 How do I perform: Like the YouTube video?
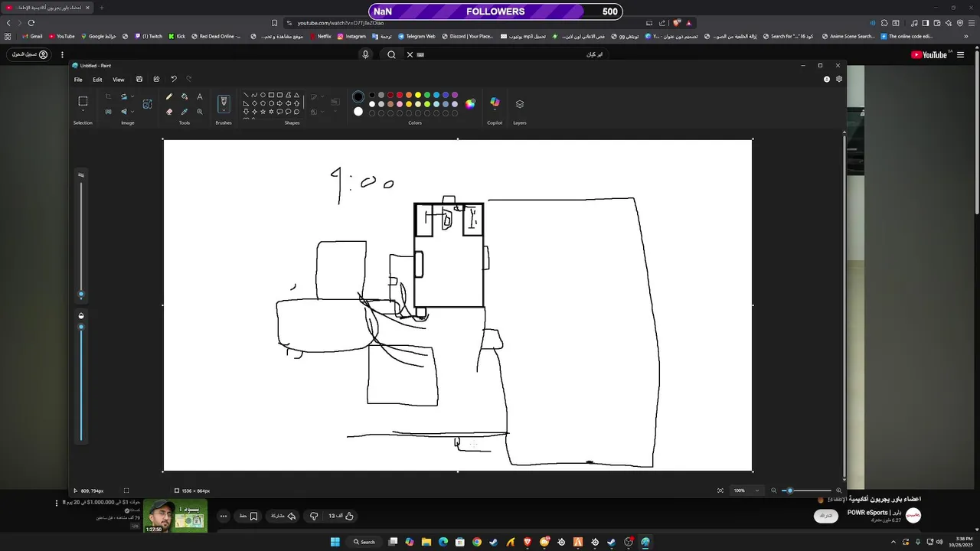342,516
